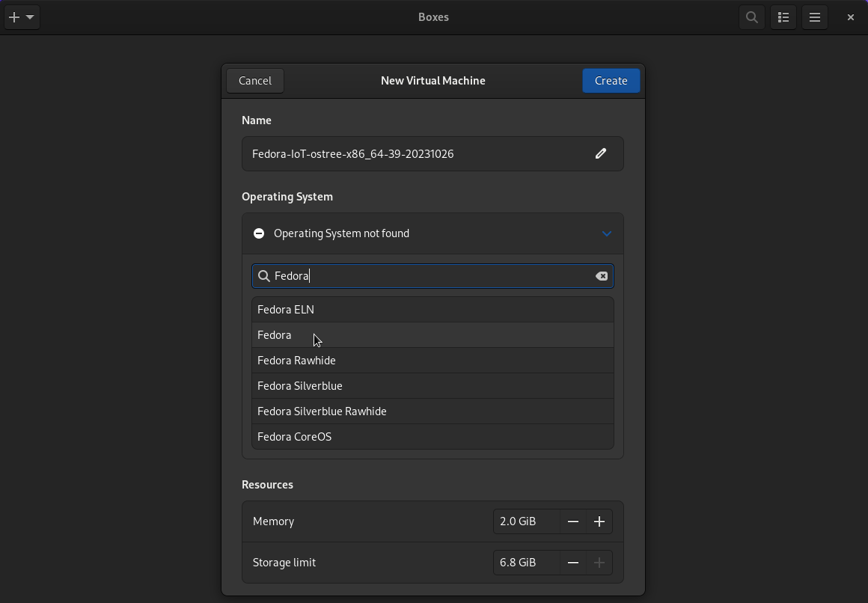This screenshot has width=868, height=603.
Task: Clear the Fedora search text with the clear icon
Action: 602,276
